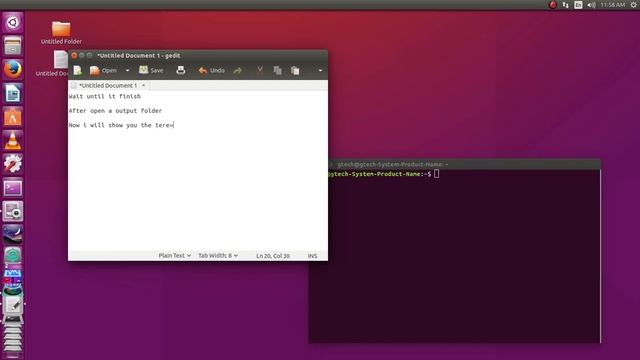Open the night-sky moon dock icon

click(13, 235)
